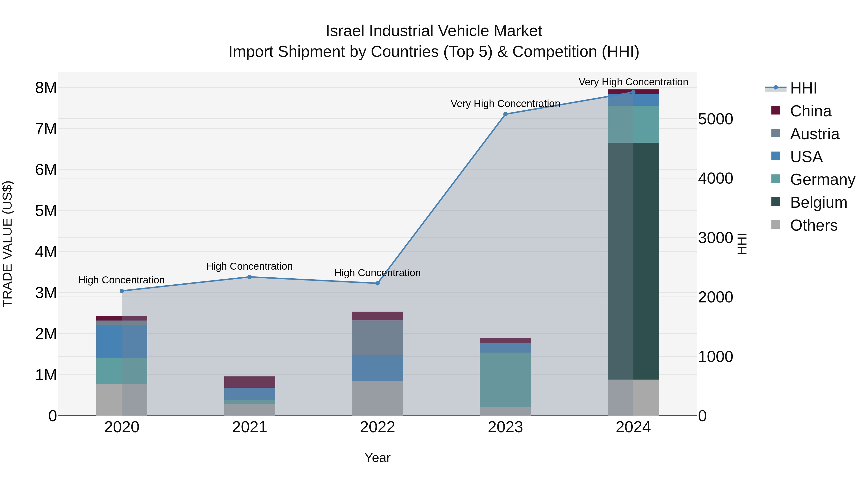Click the 5M tick on left axis
The image size is (868, 488).
(x=46, y=211)
